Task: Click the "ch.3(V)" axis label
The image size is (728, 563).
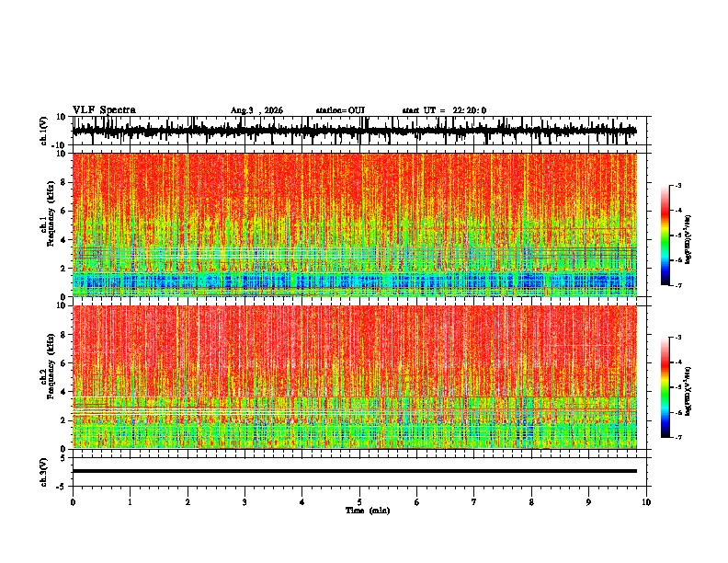Action: (44, 472)
